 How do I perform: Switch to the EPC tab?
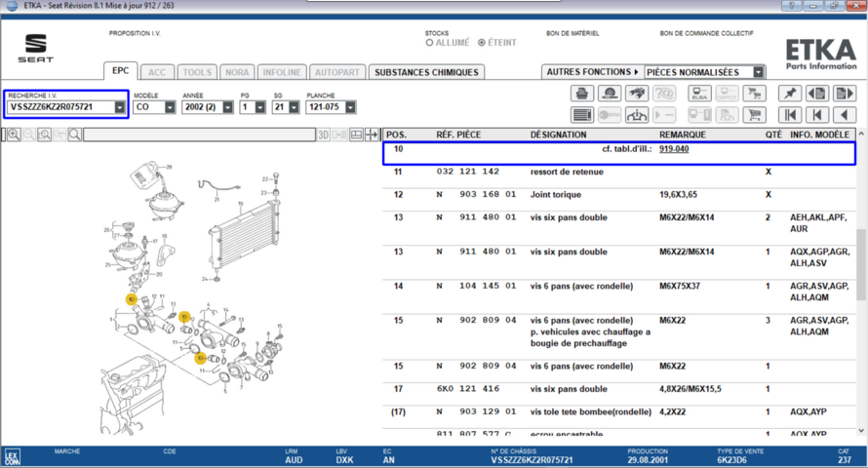tap(120, 71)
